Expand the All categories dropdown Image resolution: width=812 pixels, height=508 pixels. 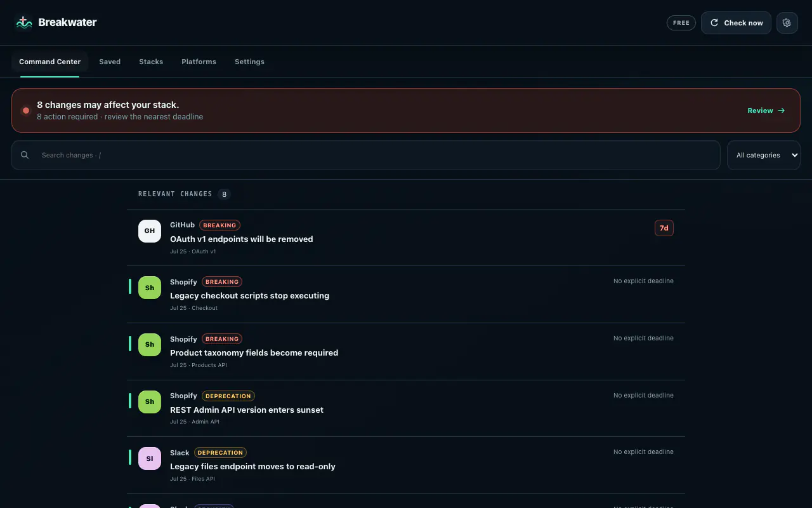tap(764, 155)
